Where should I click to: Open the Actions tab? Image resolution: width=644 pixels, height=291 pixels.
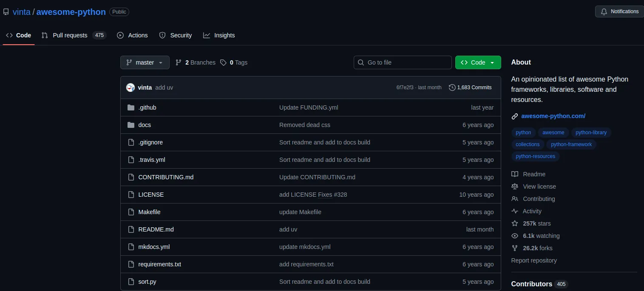(x=132, y=35)
